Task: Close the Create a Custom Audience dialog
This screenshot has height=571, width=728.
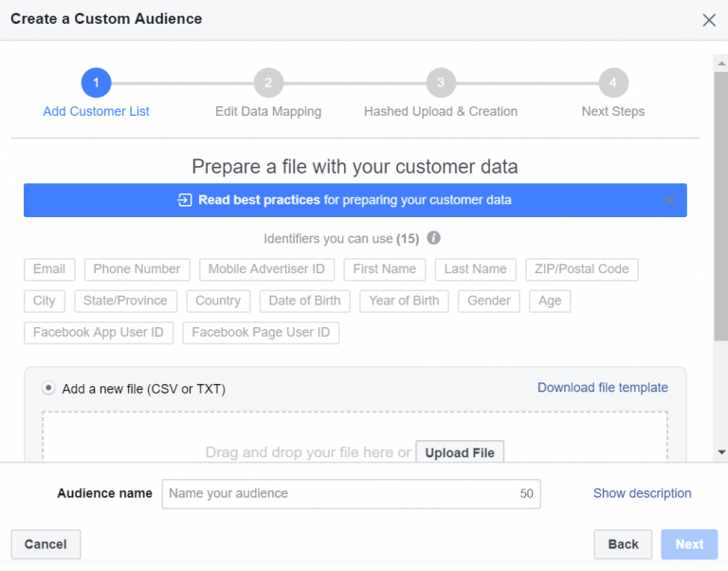Action: coord(708,20)
